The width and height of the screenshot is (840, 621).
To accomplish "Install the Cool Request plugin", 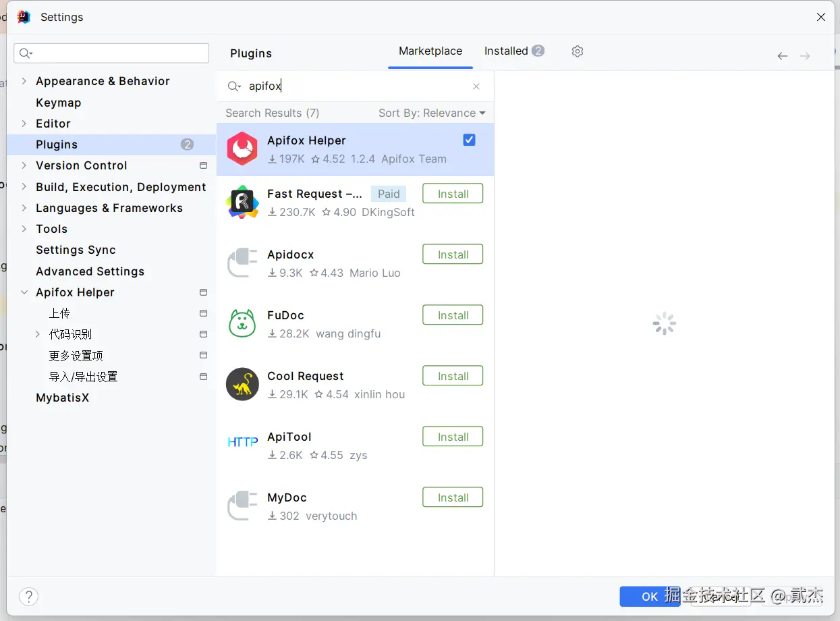I will [453, 376].
